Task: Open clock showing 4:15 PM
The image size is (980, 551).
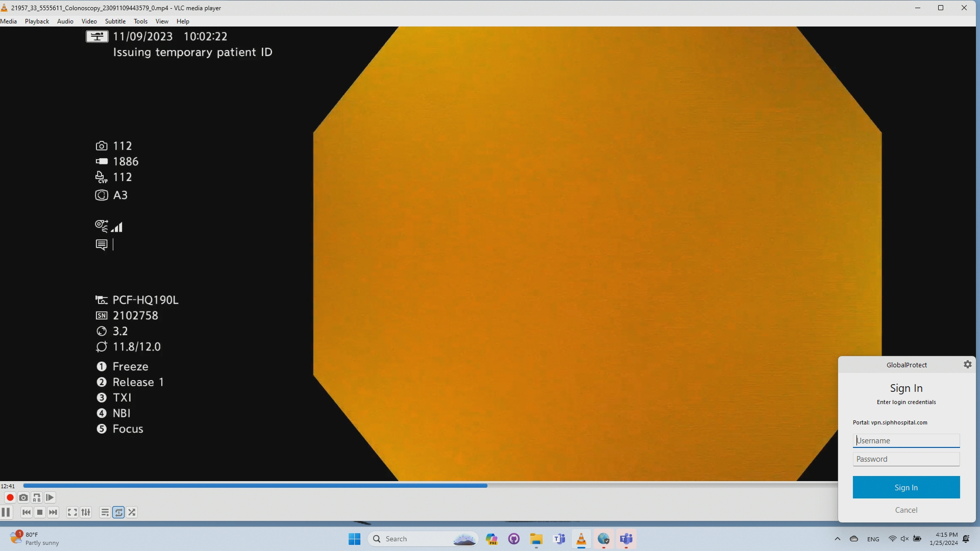Action: [x=944, y=539]
